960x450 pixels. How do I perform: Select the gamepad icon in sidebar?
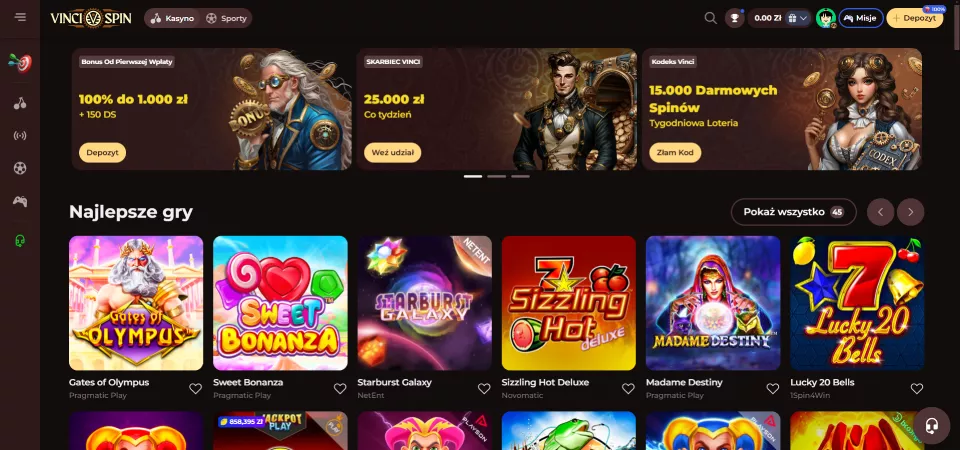(x=20, y=201)
